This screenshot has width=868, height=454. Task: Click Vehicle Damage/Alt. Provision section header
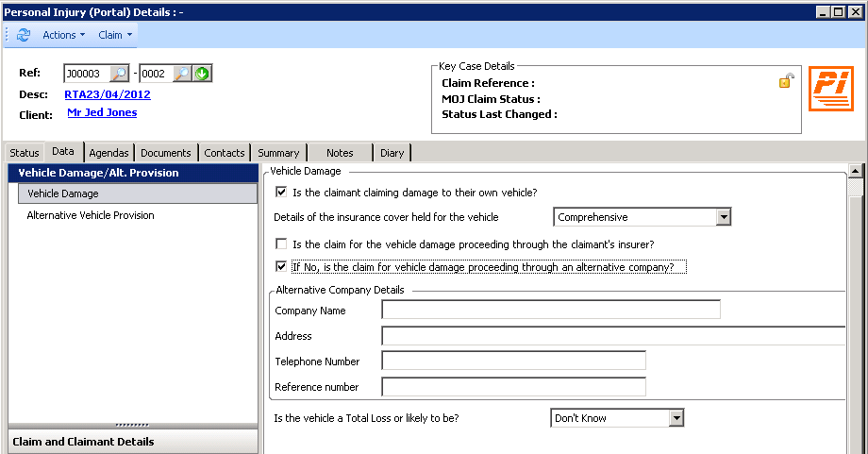pyautogui.click(x=133, y=173)
